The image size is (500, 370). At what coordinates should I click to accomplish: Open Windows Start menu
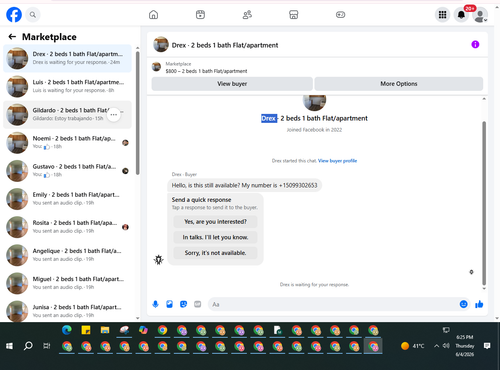point(9,346)
